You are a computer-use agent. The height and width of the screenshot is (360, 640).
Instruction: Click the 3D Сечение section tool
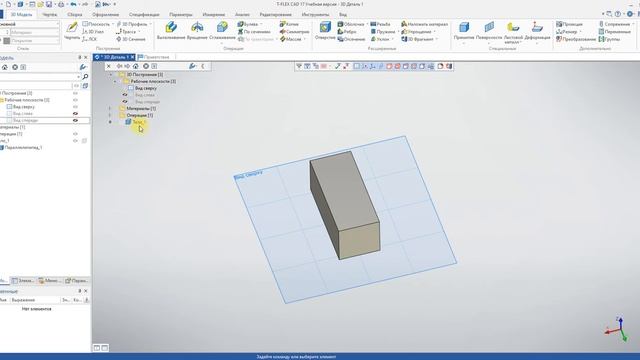click(131, 39)
